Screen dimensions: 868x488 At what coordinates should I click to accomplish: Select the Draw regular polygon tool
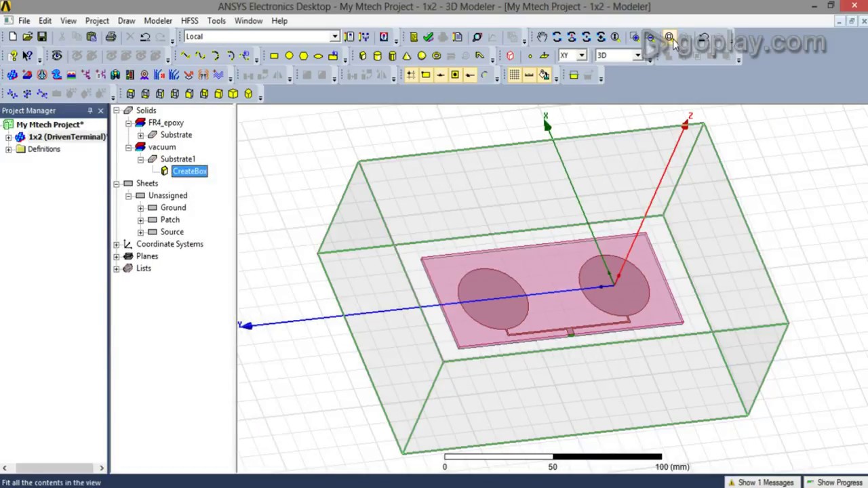[303, 56]
